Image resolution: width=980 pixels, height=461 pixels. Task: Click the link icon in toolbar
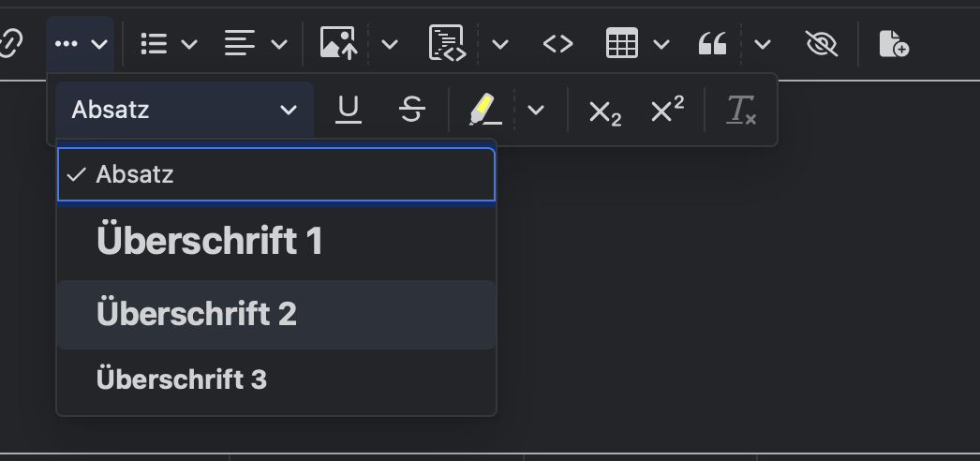(x=9, y=44)
